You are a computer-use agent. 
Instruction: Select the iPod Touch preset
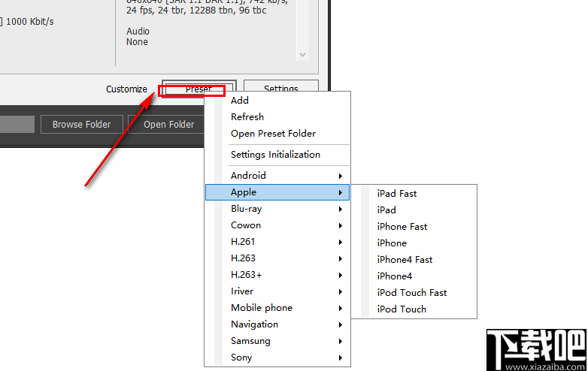pyautogui.click(x=414, y=309)
